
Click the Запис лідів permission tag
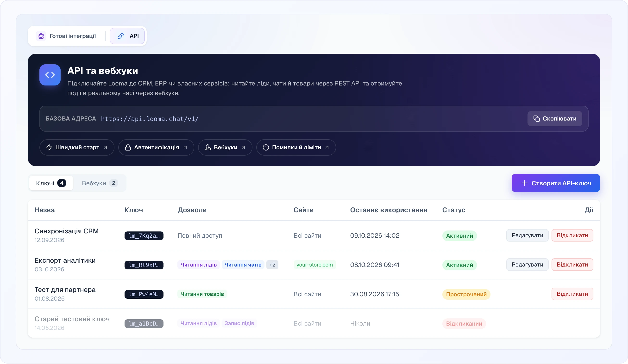point(239,323)
